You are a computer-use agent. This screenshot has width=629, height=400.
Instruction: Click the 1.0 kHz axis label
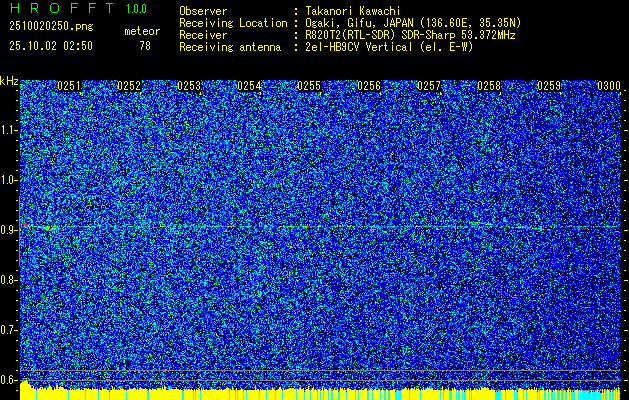[8, 180]
